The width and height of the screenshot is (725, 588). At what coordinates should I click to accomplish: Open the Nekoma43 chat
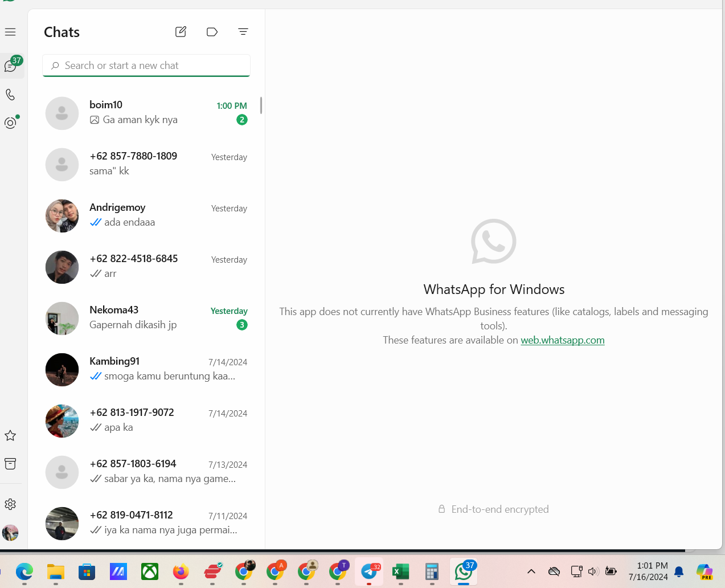point(146,318)
